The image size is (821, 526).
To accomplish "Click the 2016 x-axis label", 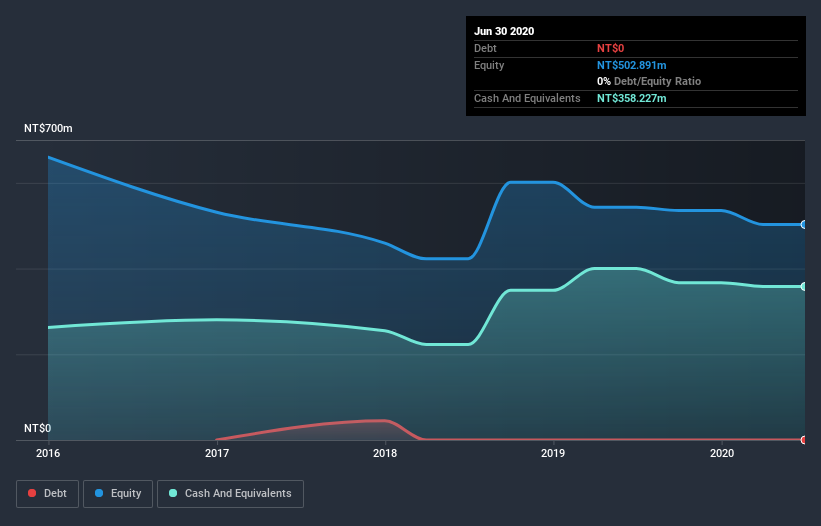I will [x=48, y=453].
